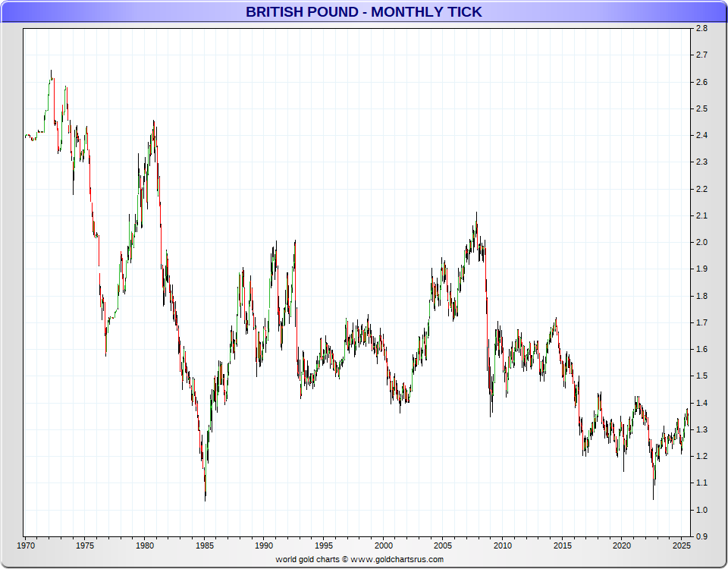Click the '2000' x-axis year label
The height and width of the screenshot is (569, 728).
click(384, 545)
